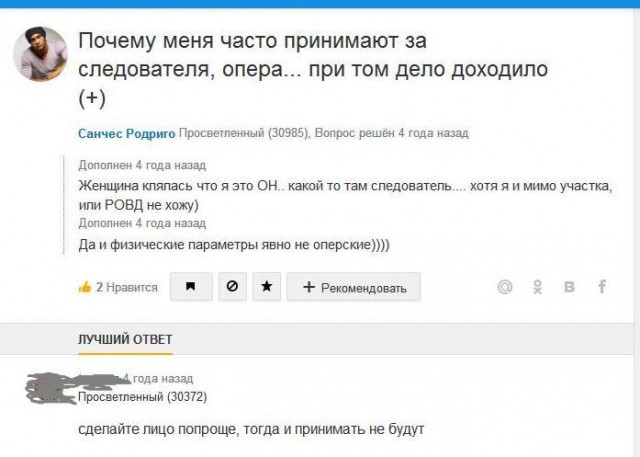Share via the VK icon
The height and width of the screenshot is (457, 640).
(569, 287)
